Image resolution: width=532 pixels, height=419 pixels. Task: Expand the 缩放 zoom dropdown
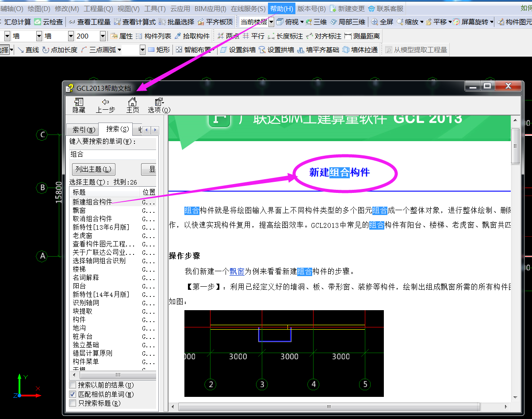[x=421, y=22]
